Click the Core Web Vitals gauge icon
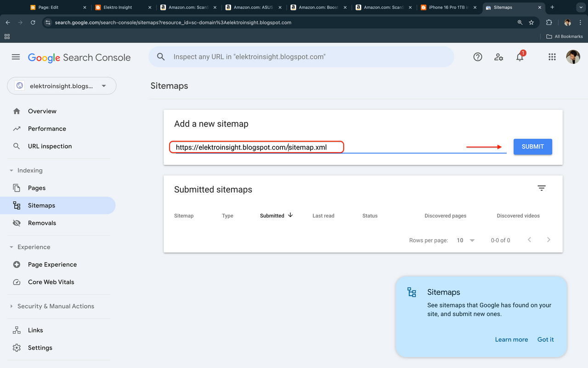The image size is (588, 368). (x=17, y=282)
